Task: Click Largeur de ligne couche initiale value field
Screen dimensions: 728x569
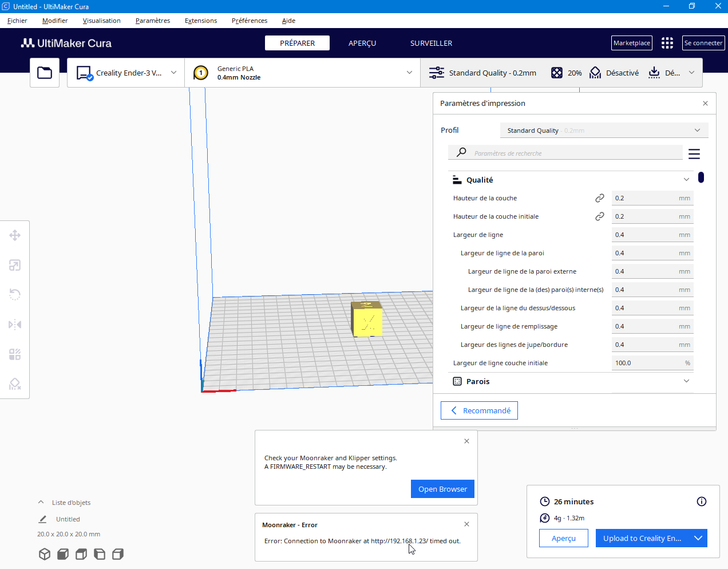Action: (x=652, y=363)
